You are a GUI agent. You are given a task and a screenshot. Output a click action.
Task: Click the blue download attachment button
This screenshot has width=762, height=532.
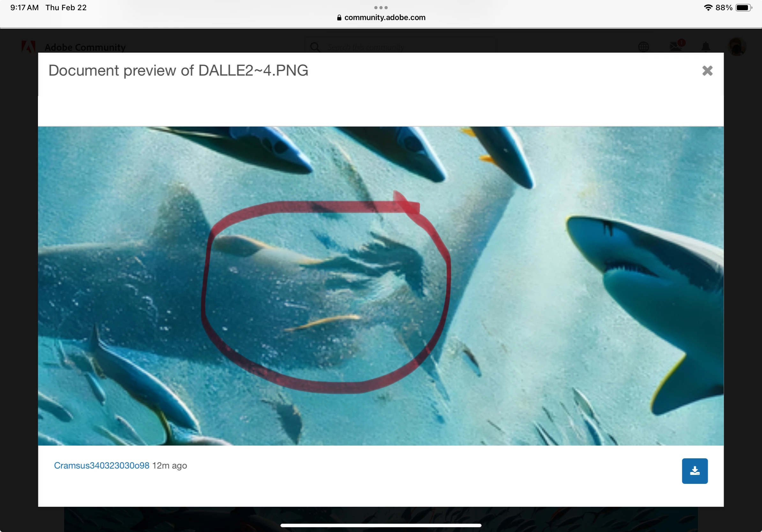click(x=695, y=471)
